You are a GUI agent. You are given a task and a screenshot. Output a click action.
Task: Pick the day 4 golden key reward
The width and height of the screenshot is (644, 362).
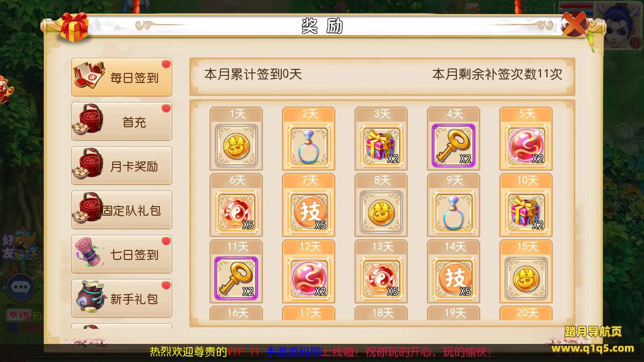[x=454, y=145]
